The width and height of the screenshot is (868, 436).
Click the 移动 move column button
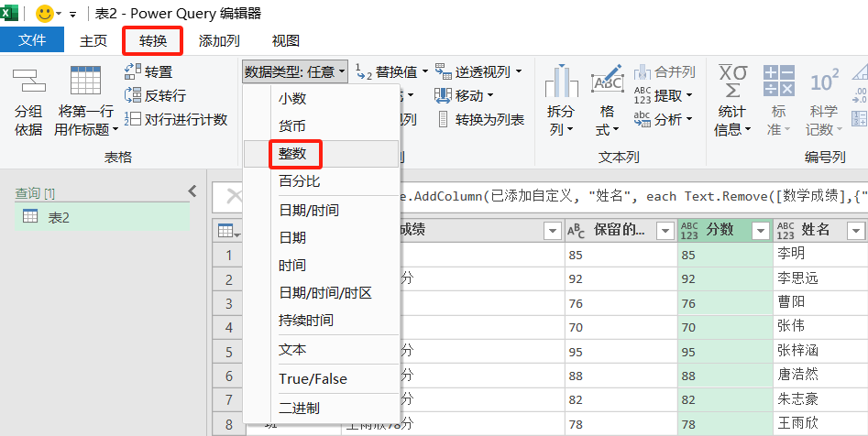(x=464, y=96)
